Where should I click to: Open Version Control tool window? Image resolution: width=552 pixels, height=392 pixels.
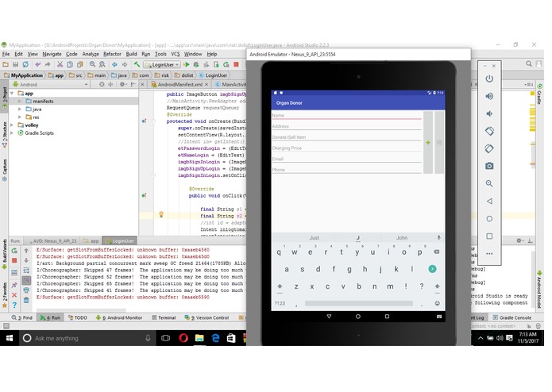tap(207, 318)
